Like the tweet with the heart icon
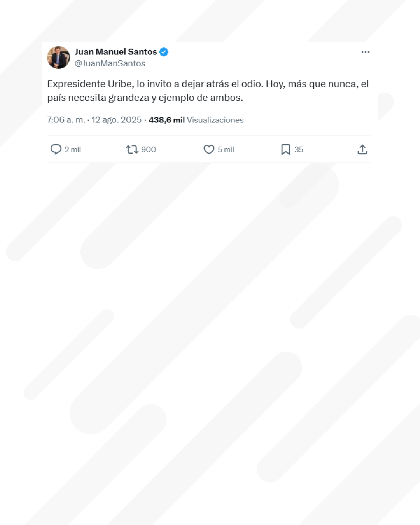The image size is (420, 525). 209,149
